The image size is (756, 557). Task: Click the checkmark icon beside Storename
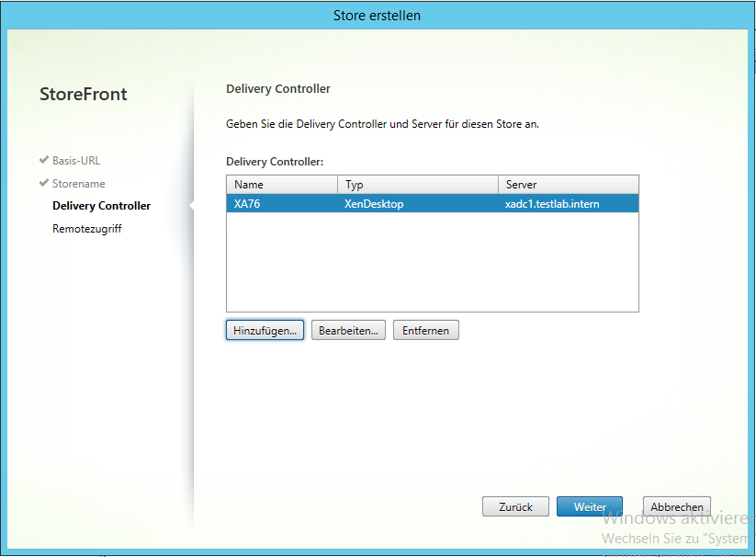coord(44,183)
